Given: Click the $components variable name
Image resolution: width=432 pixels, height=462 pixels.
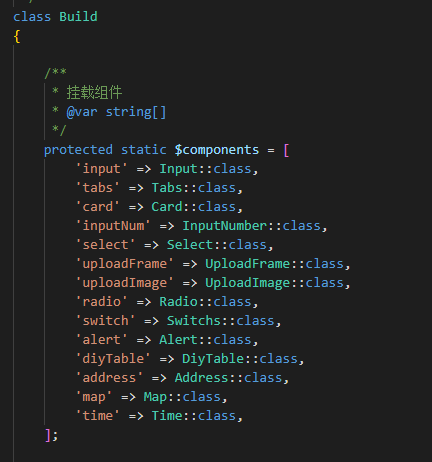Looking at the screenshot, I should (x=217, y=150).
